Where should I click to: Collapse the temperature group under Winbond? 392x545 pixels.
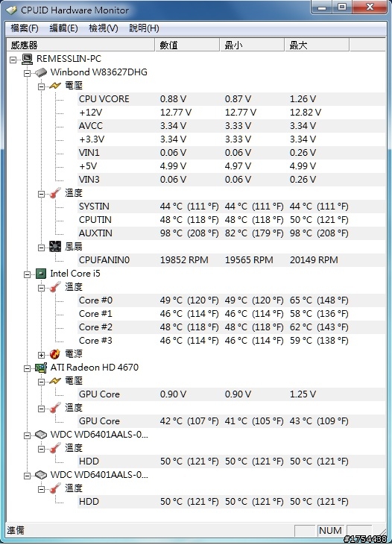pyautogui.click(x=41, y=194)
